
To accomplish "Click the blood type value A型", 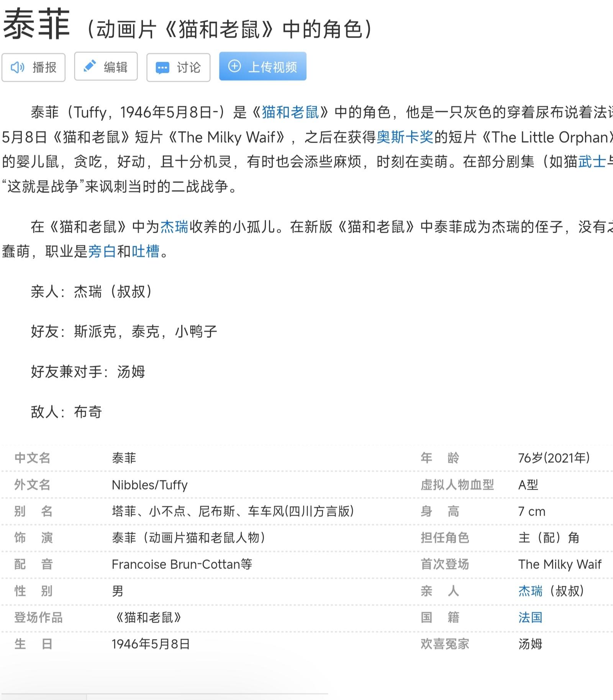I will click(528, 485).
